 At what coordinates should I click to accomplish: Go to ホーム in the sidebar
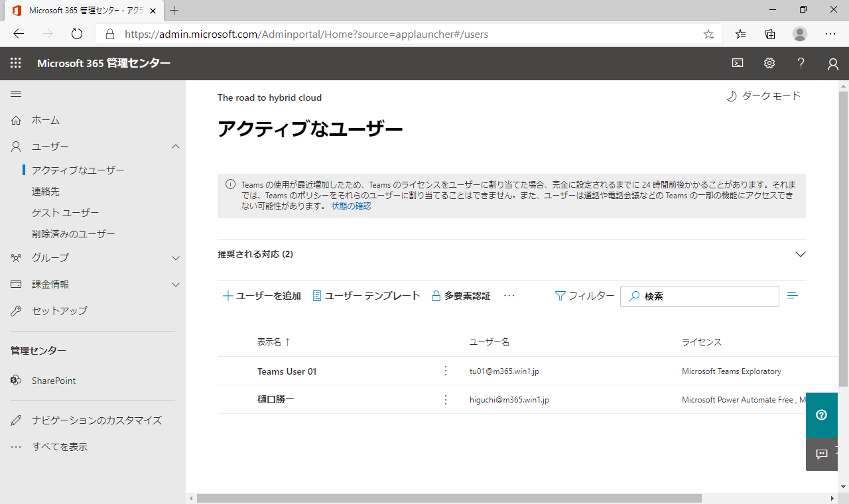coord(46,120)
